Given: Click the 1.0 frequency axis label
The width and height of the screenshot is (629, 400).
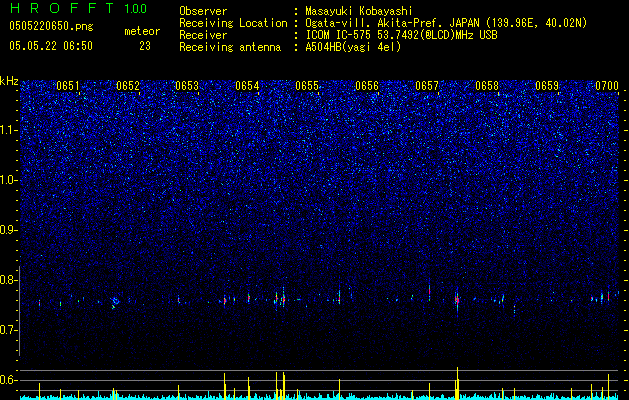Looking at the screenshot, I should click(9, 180).
